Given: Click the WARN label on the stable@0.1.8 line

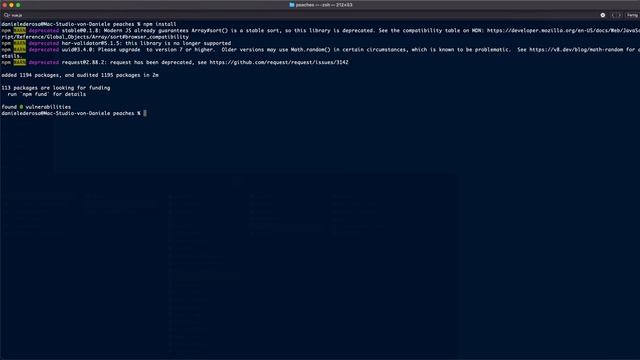Looking at the screenshot, I should (x=20, y=31).
